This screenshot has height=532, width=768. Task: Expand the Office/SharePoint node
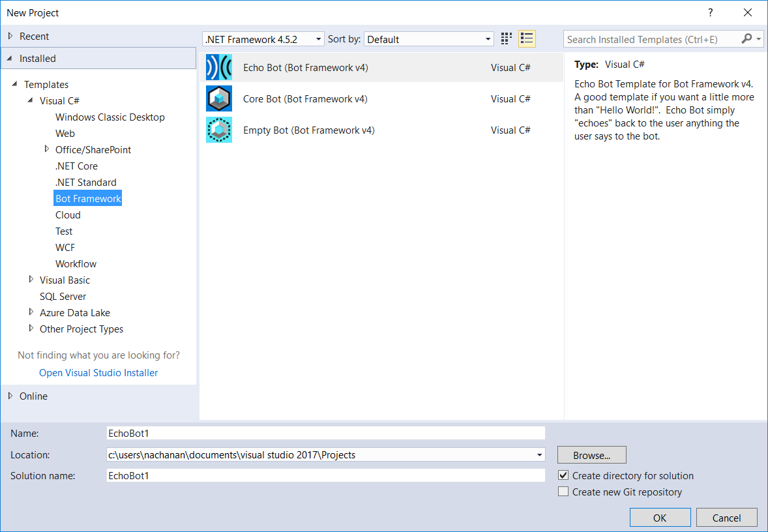coord(47,149)
